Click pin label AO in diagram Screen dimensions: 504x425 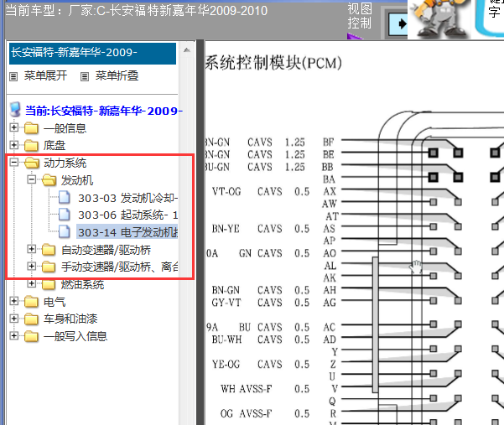click(x=330, y=253)
